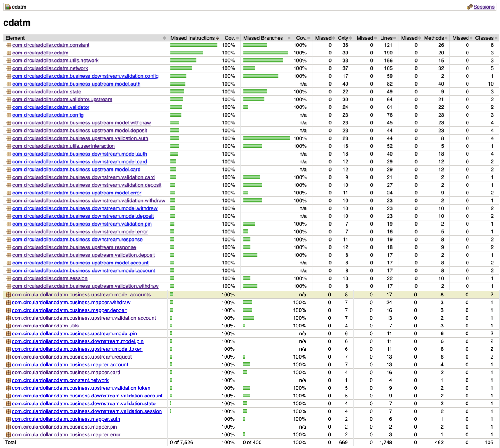Screen dimensions: 500x448
Task: Click the Sessions chain-link icon top right
Action: pos(470,7)
